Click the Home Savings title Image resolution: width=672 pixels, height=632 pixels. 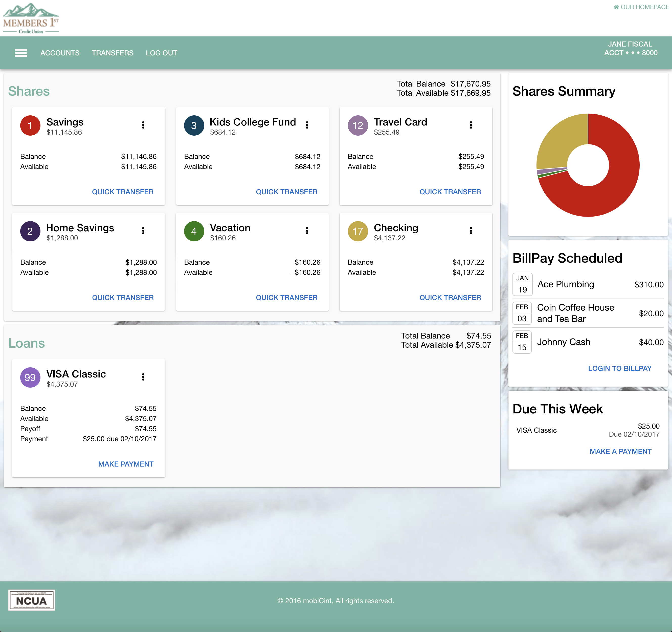point(80,228)
